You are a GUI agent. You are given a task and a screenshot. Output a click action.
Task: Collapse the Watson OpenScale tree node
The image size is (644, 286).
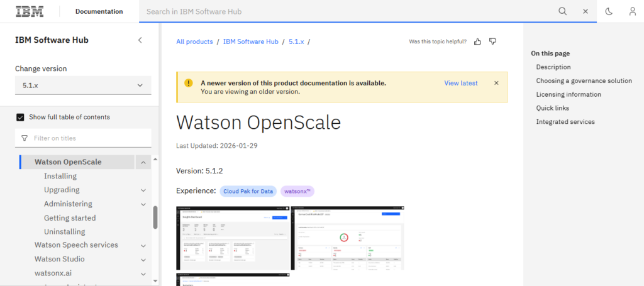coord(143,162)
